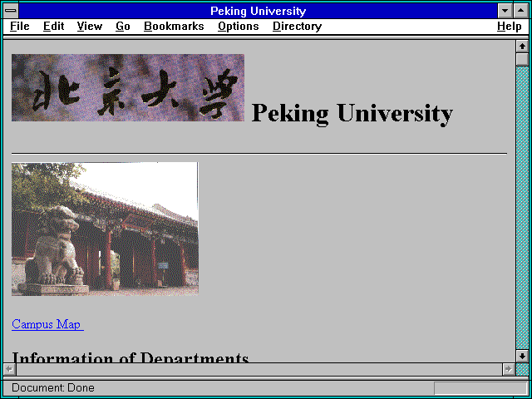This screenshot has width=532, height=399.
Task: Maximize the Peking University window
Action: 521,11
